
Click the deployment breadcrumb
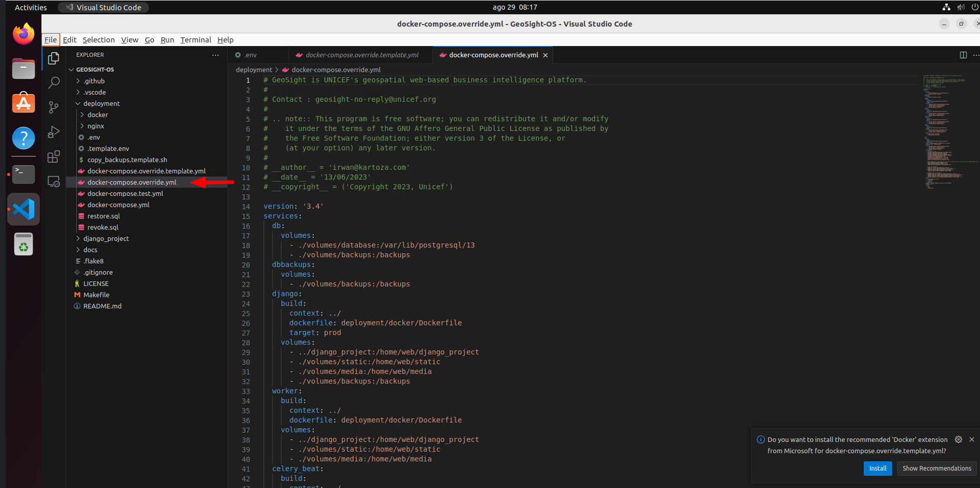click(254, 70)
